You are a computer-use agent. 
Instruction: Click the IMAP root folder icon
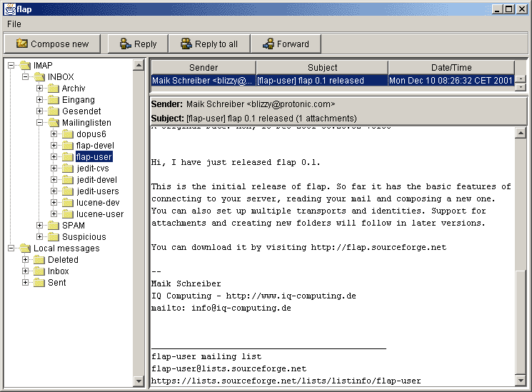[x=25, y=66]
